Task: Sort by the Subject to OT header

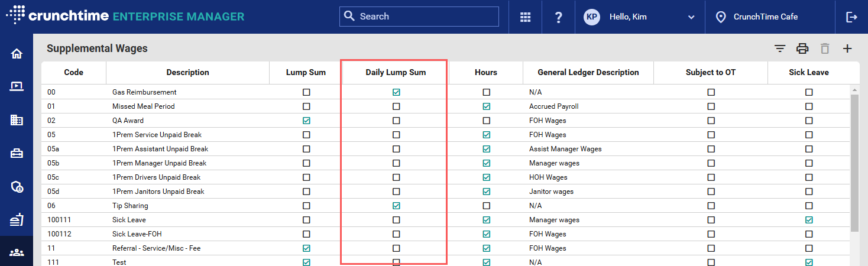Action: pyautogui.click(x=711, y=73)
